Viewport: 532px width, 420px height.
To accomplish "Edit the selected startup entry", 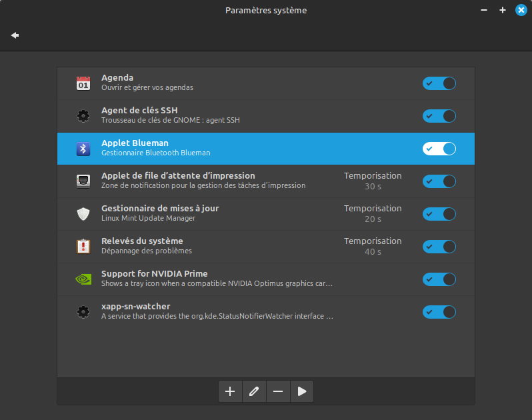I will click(x=254, y=392).
